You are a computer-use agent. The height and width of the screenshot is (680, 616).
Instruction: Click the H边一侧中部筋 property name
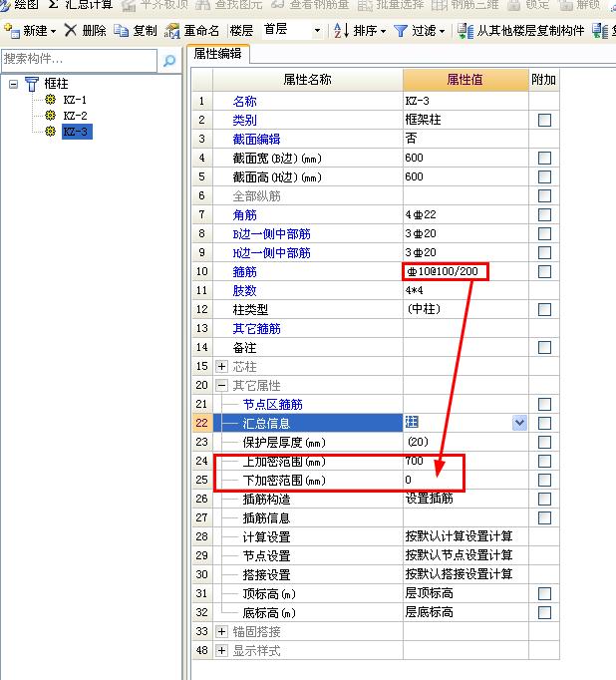tap(271, 253)
